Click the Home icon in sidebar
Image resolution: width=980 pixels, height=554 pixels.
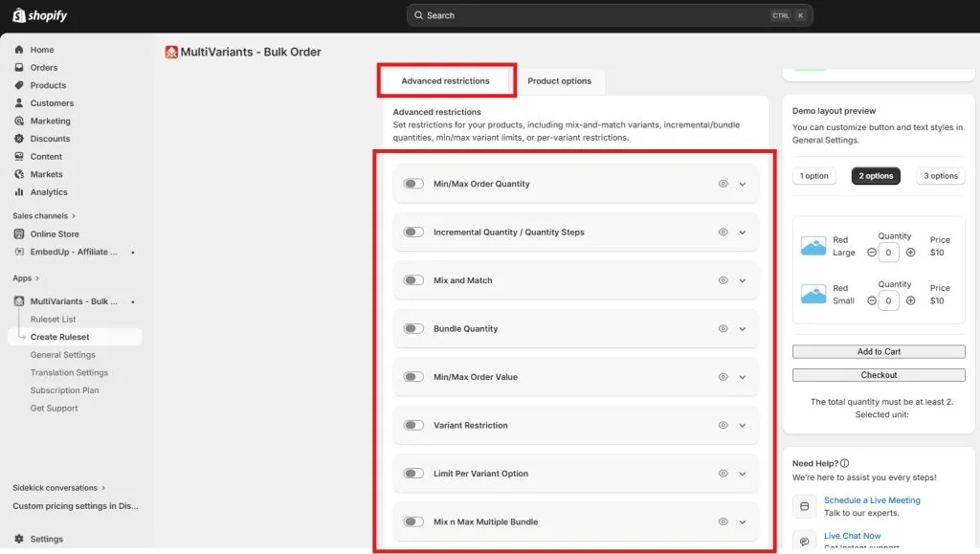(19, 50)
